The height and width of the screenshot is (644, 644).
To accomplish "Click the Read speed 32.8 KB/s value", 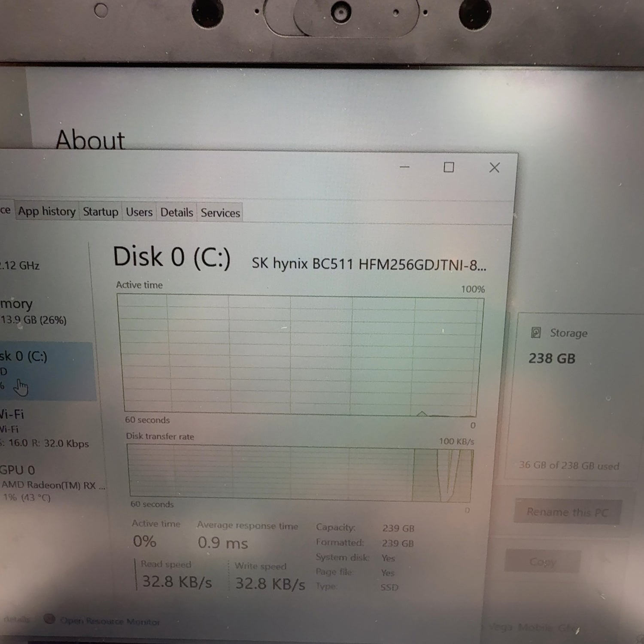I will pos(177,582).
